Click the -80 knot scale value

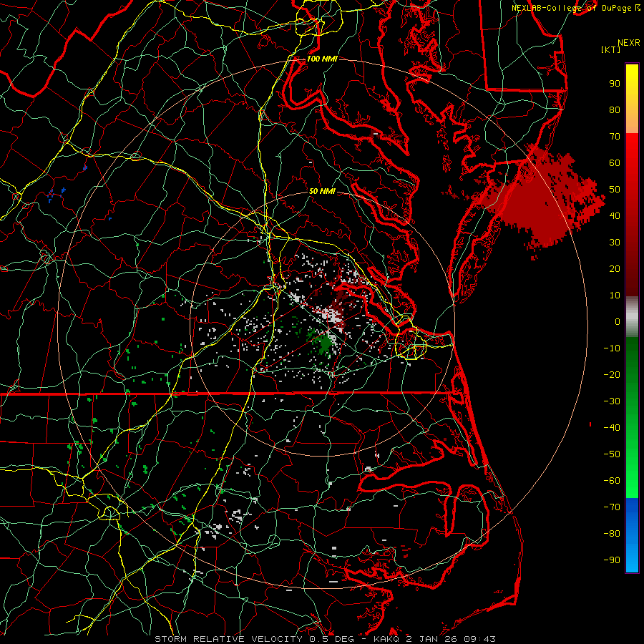612,534
